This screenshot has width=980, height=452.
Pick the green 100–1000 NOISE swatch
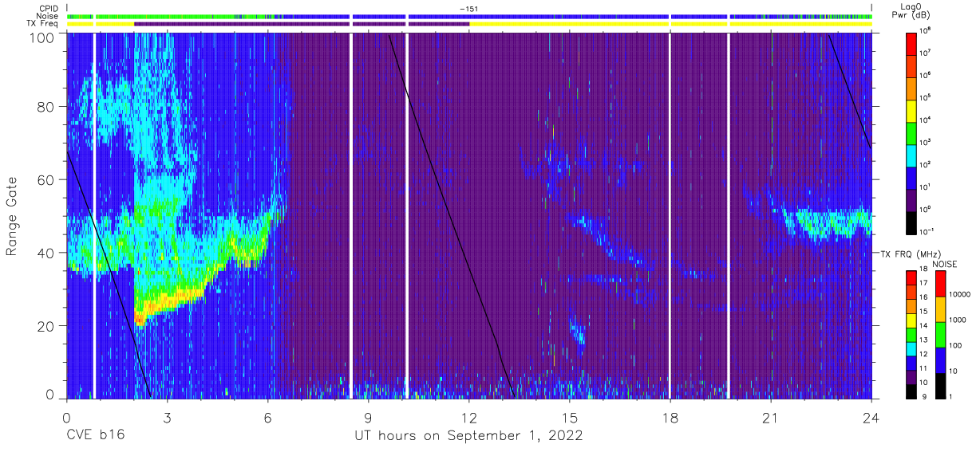click(x=939, y=335)
